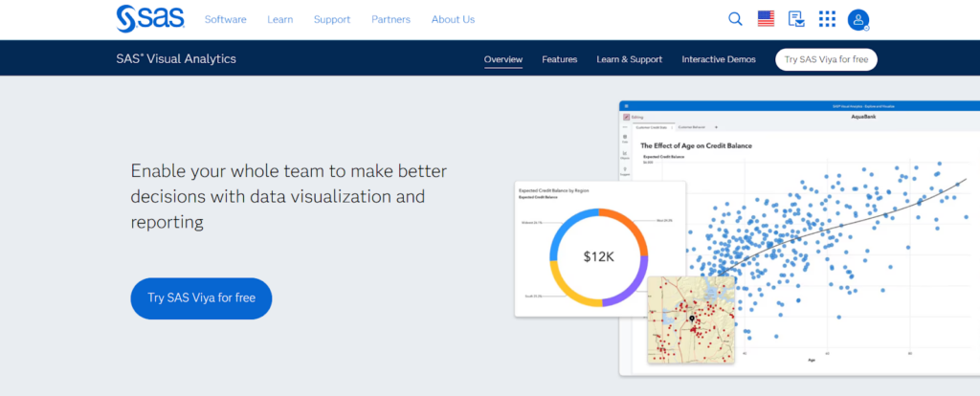
Task: Open the Learn menu
Action: click(x=280, y=19)
